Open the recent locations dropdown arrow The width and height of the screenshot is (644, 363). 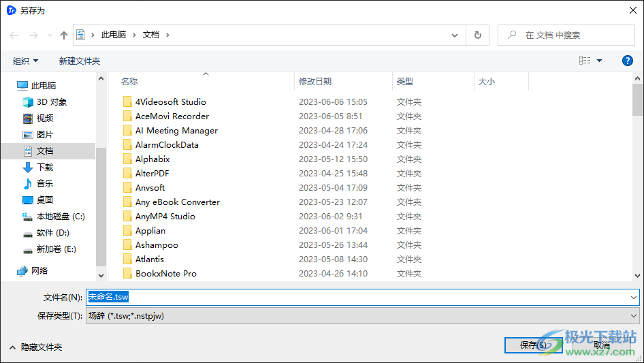(x=50, y=35)
